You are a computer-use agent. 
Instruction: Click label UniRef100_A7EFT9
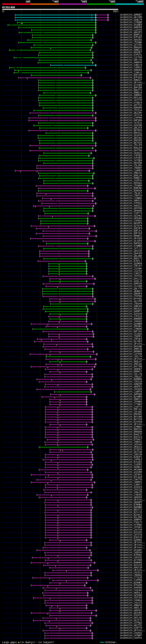(131, 628)
